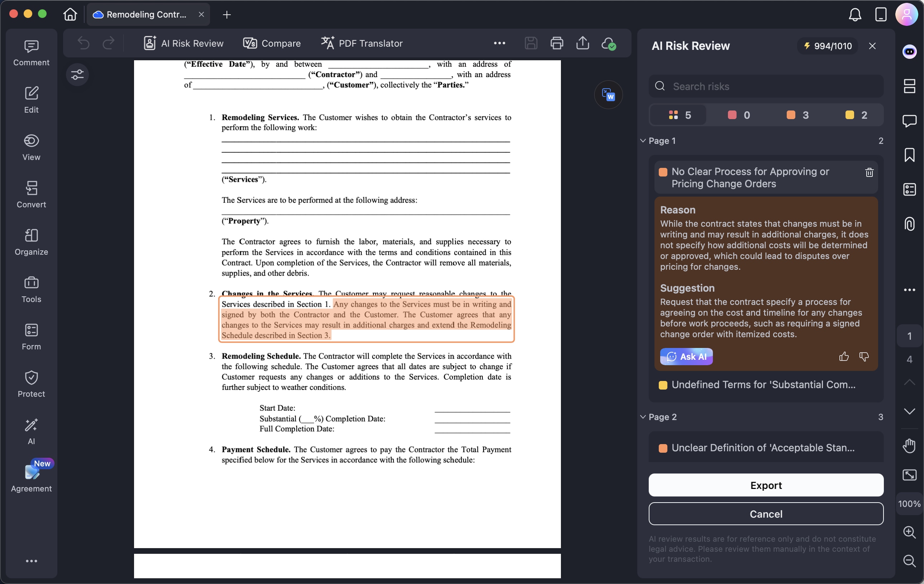Expand the Unclear Definition risk item
This screenshot has width=924, height=584.
766,448
